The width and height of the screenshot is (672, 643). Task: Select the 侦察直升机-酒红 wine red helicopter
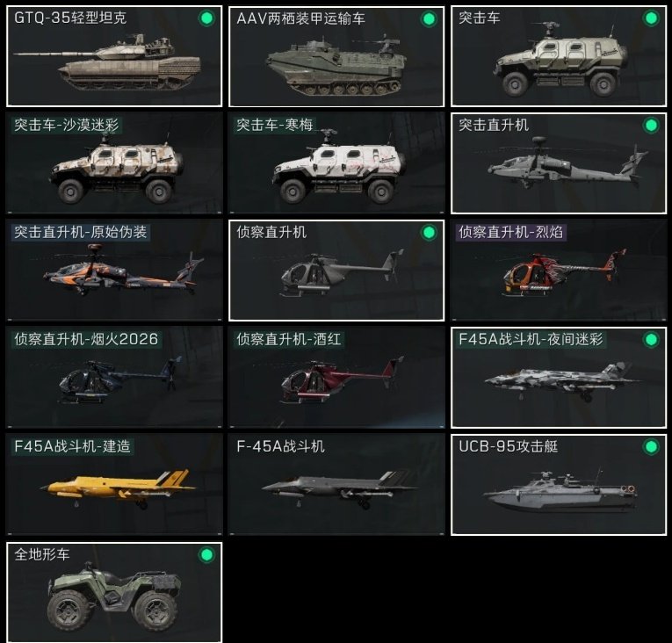(x=341, y=380)
